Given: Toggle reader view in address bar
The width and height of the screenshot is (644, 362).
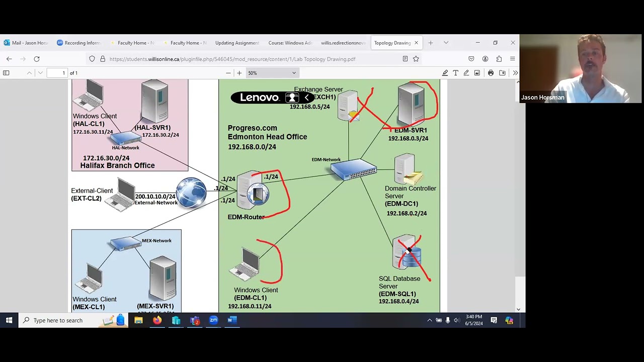Looking at the screenshot, I should (405, 59).
